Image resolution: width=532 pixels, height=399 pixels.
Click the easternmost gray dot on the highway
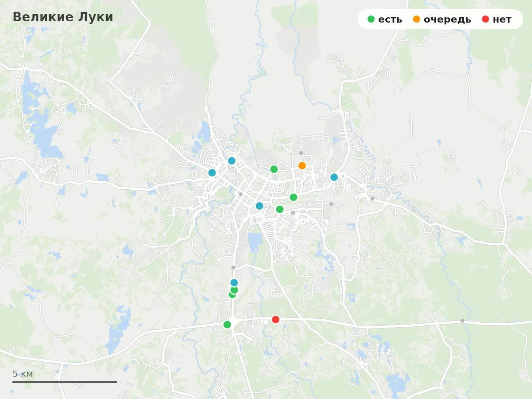tap(462, 321)
